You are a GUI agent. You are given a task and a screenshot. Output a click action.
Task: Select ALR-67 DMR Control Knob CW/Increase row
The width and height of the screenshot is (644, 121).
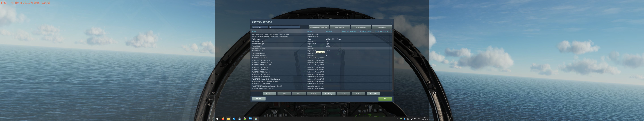[321, 81]
